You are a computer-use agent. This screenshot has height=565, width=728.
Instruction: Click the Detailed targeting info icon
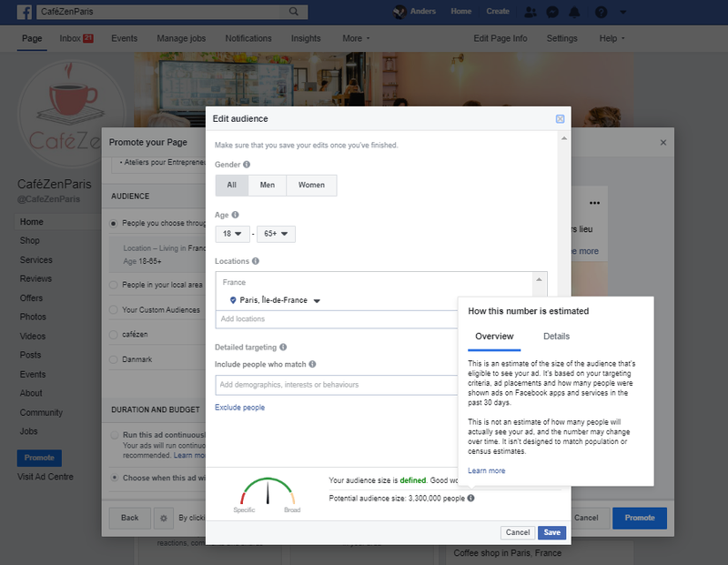tap(283, 347)
